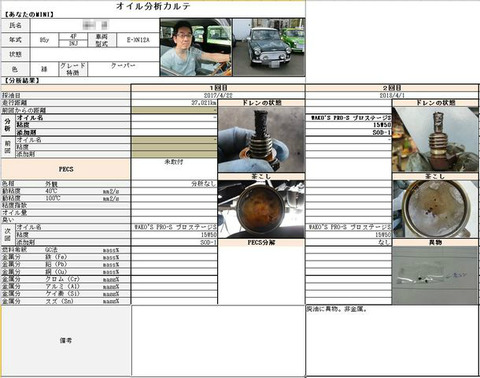Select the 1回目 ドレンの状態 header
This screenshot has width=480, height=378.
point(261,103)
